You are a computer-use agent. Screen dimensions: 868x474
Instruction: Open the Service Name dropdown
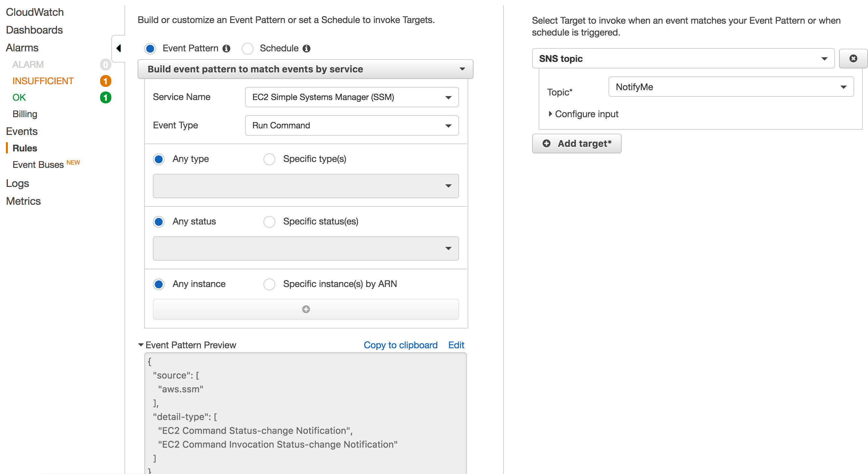[x=351, y=97]
